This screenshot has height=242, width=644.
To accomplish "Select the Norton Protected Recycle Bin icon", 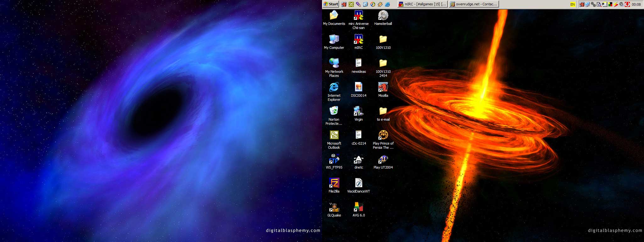I will [334, 111].
